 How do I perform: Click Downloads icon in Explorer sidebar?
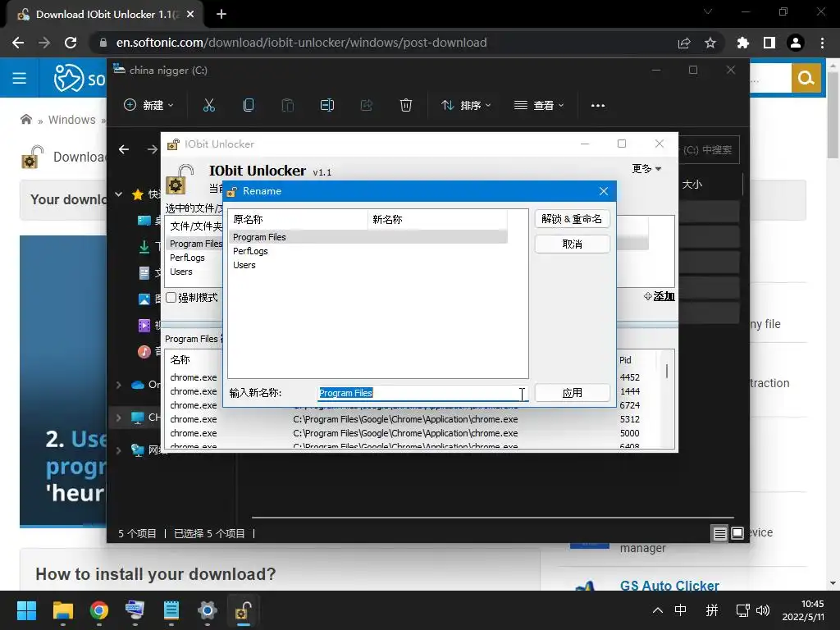point(144,246)
